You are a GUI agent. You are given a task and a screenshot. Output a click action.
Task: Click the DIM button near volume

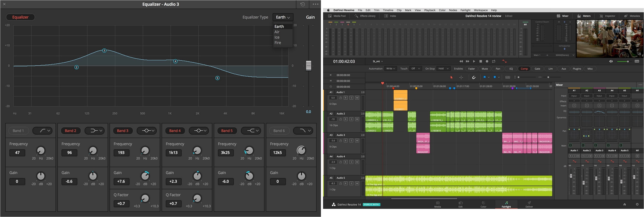coord(637,61)
